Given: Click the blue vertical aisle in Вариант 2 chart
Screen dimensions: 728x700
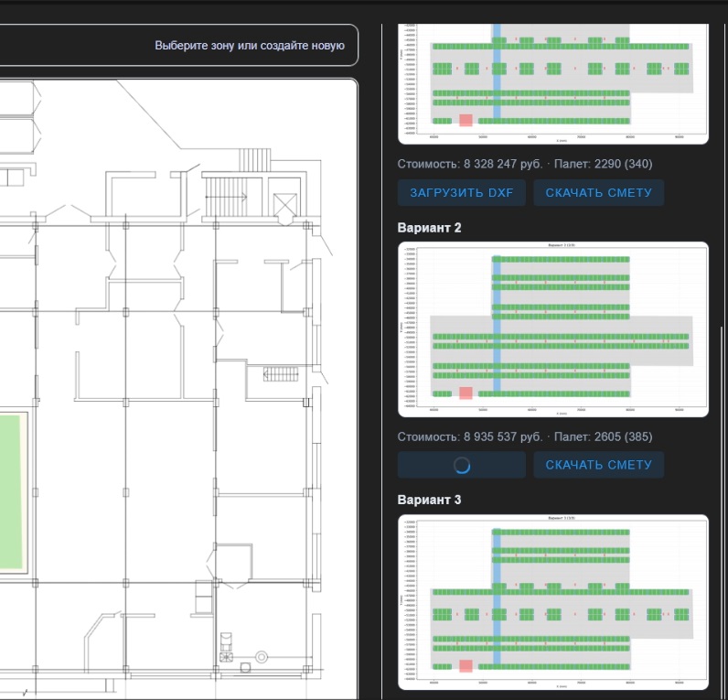Looking at the screenshot, I should pos(497,325).
